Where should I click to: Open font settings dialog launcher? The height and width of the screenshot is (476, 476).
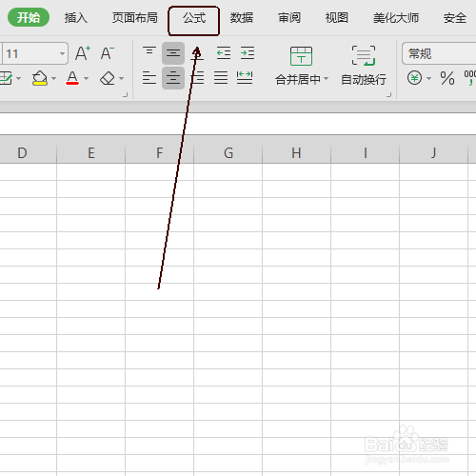[x=125, y=94]
